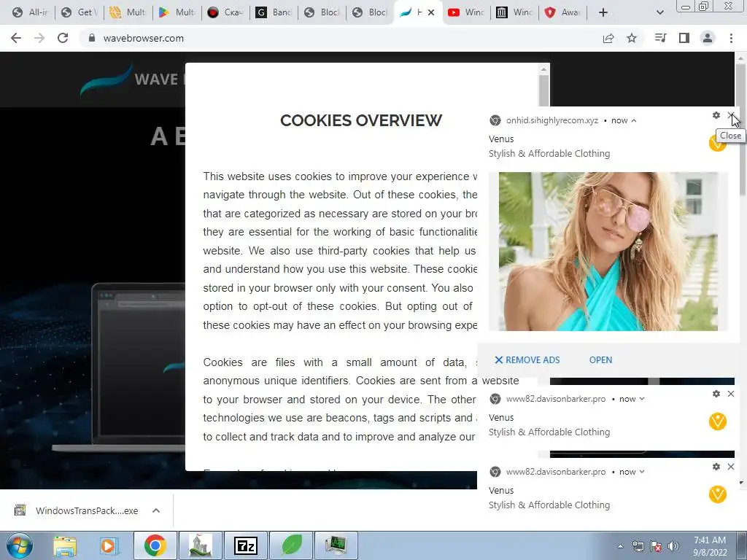The image size is (747, 560).
Task: Click the volume speaker tray icon
Action: (x=673, y=546)
